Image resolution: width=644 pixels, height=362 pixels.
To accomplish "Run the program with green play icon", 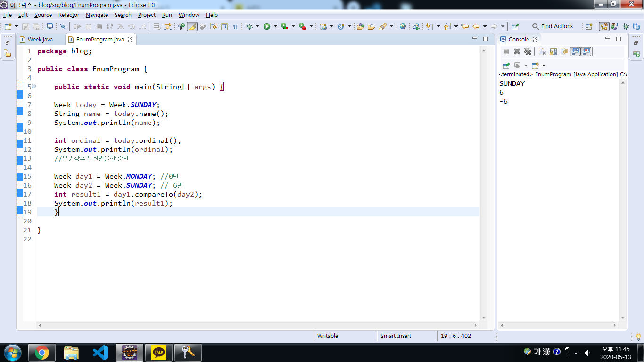I will [267, 26].
